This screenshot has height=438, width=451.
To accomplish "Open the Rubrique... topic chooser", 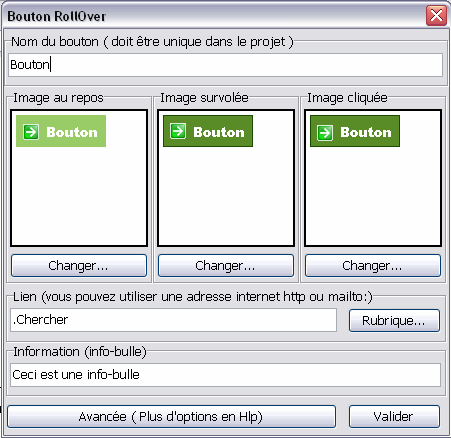I will tap(394, 321).
